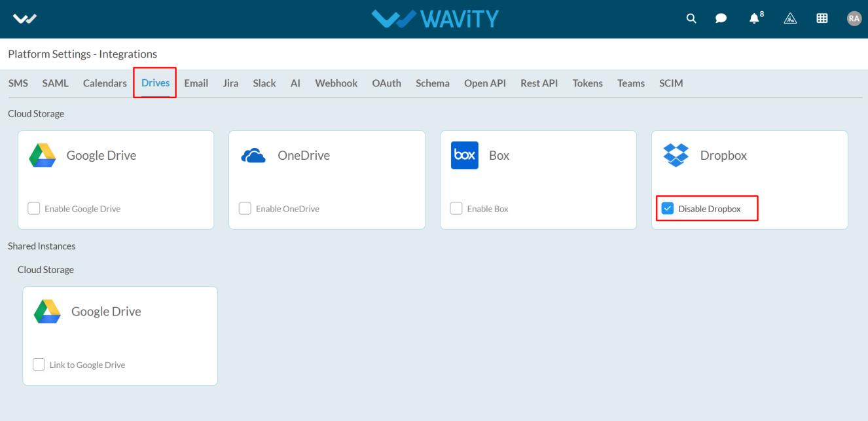Screen dimensions: 868x421
Task: Open the Email integration tab
Action: tap(196, 83)
